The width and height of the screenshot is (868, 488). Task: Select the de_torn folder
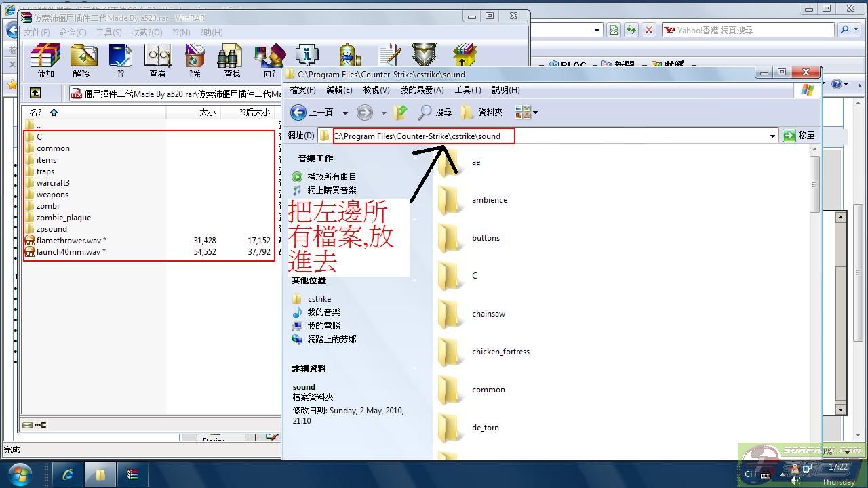coord(486,428)
